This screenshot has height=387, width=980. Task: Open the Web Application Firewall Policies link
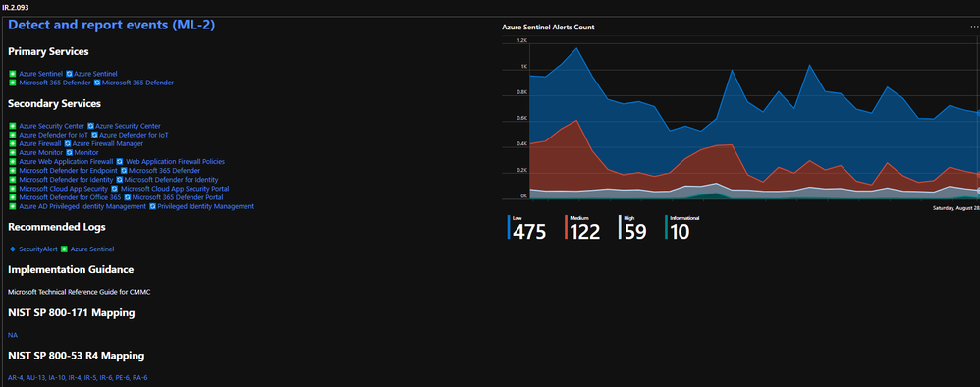coord(175,161)
